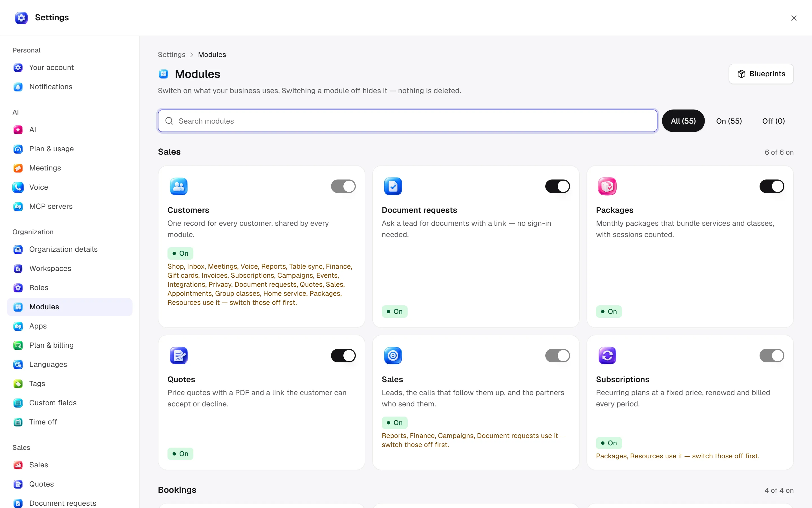Go to Modules in the sidebar
This screenshot has height=508, width=812.
pyautogui.click(x=69, y=307)
